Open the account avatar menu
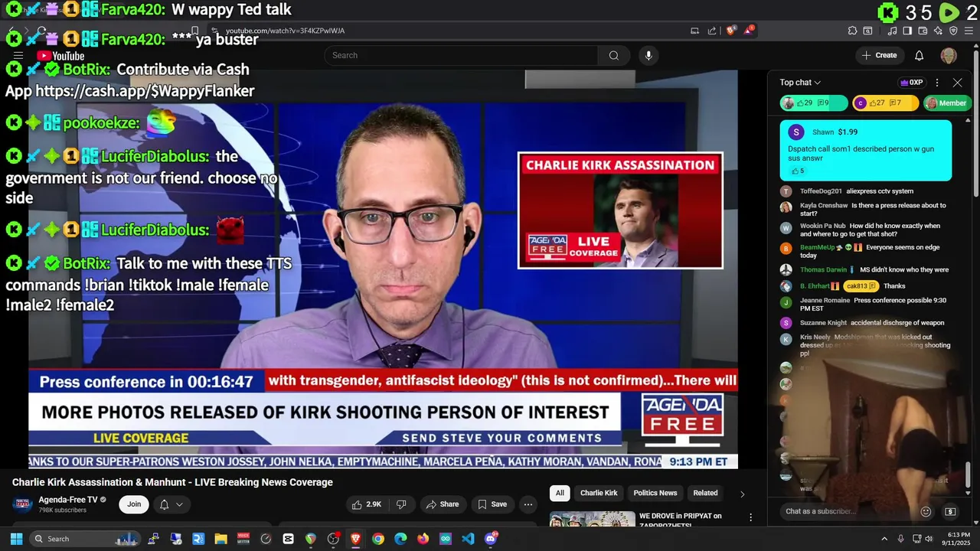Viewport: 980px width, 551px height. pyautogui.click(x=949, y=55)
